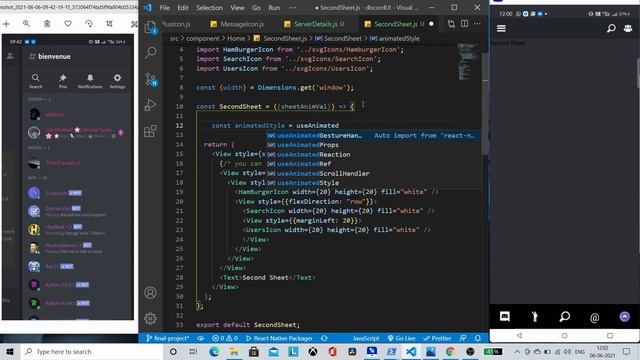Split the editor to the right

pyautogui.click(x=464, y=24)
